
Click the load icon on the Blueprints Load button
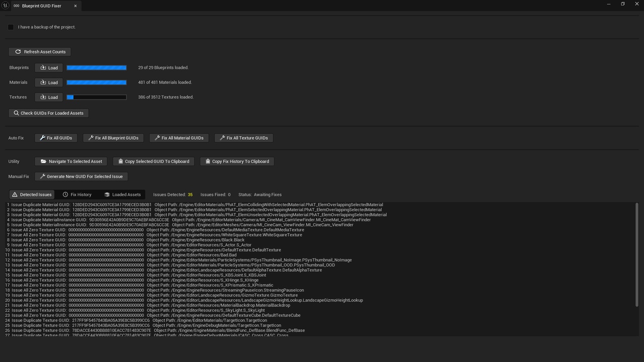[43, 67]
